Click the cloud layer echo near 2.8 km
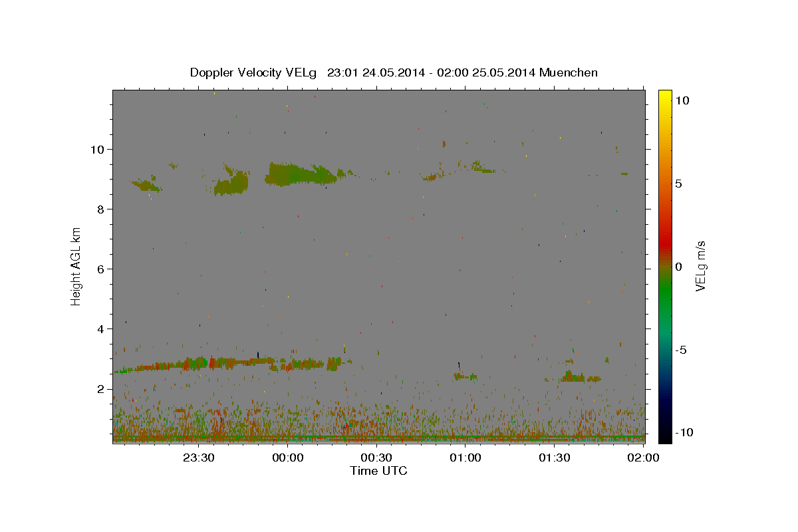This screenshot has height=532, width=798. tap(229, 363)
